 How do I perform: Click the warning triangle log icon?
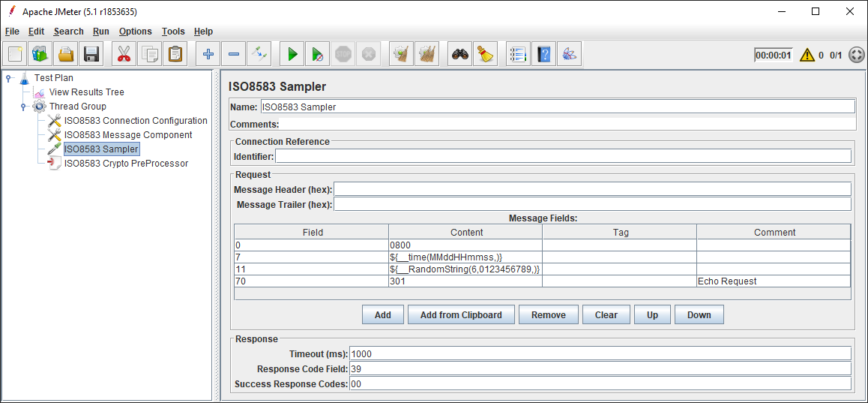click(x=807, y=55)
